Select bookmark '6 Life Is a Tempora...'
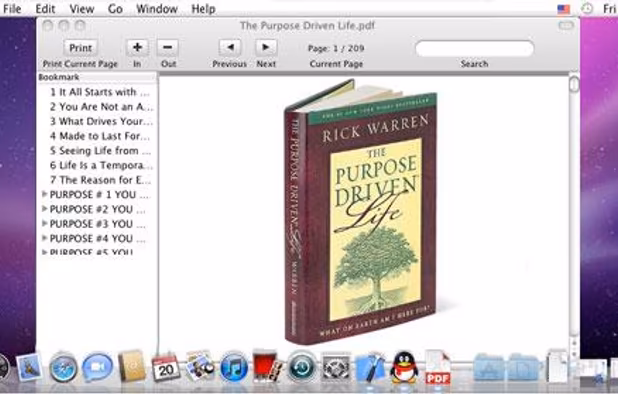Viewport: 618px width, 394px height. coord(101,165)
